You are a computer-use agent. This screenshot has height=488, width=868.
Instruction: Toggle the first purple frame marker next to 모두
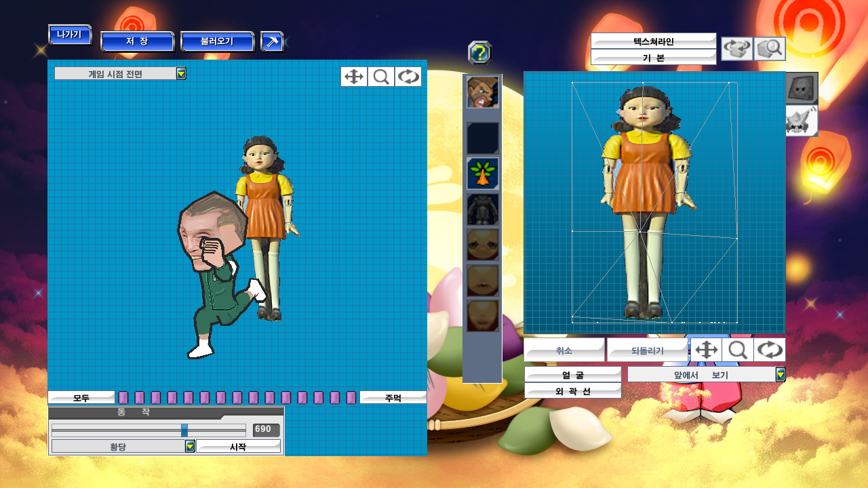(123, 398)
